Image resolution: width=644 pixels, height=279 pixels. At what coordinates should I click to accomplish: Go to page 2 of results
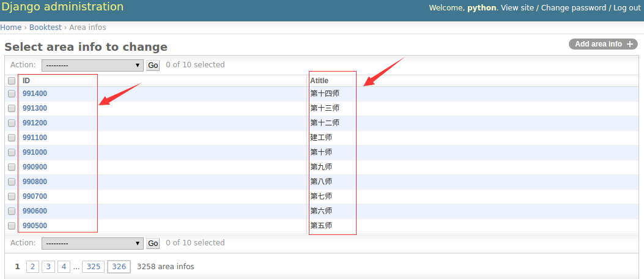pyautogui.click(x=33, y=267)
